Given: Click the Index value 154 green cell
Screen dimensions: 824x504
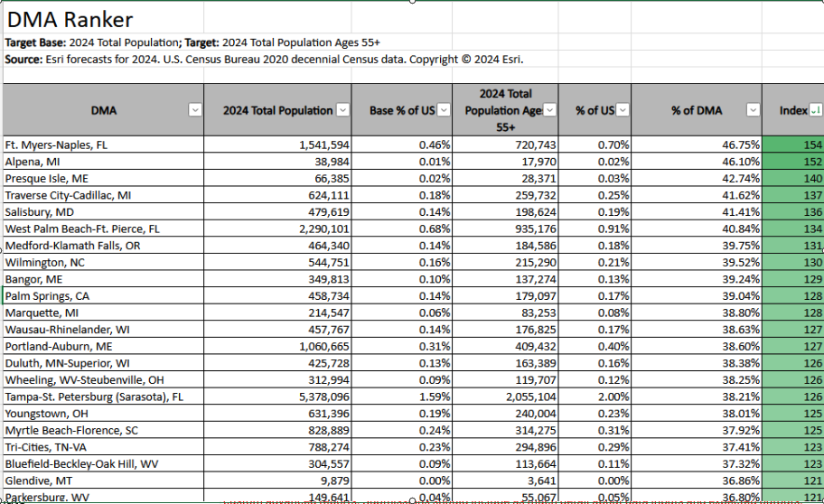Looking at the screenshot, I should (793, 145).
